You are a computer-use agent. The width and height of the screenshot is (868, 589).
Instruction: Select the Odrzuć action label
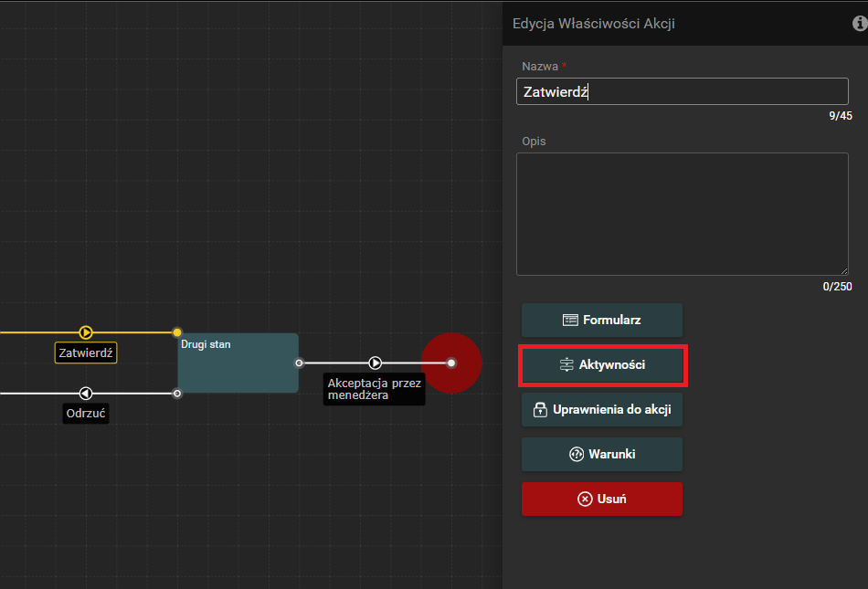[x=86, y=414]
